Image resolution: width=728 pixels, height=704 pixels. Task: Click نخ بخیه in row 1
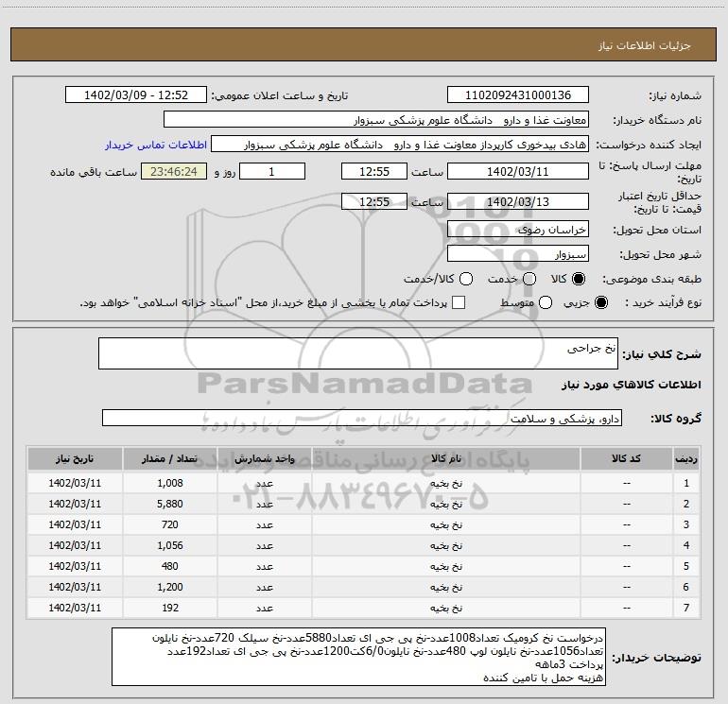446,483
